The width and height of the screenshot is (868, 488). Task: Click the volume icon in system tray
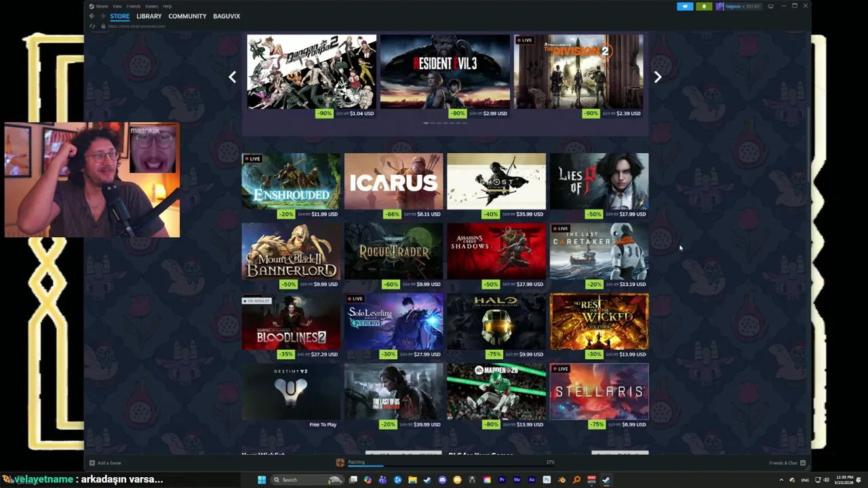826,480
